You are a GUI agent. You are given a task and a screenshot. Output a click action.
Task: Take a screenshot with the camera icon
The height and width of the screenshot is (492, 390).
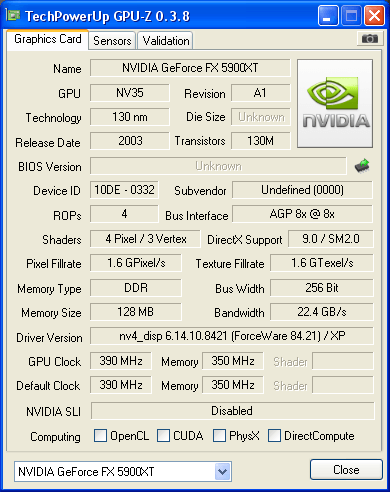369,39
